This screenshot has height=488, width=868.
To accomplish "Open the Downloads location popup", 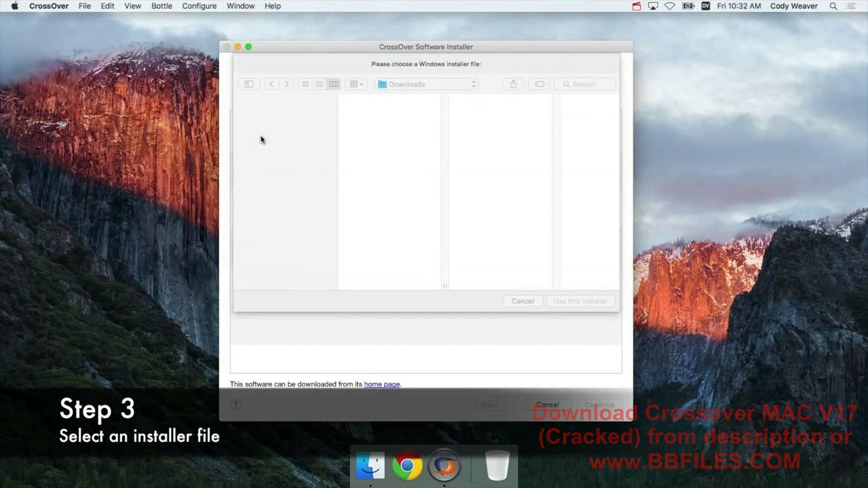I will tap(427, 84).
